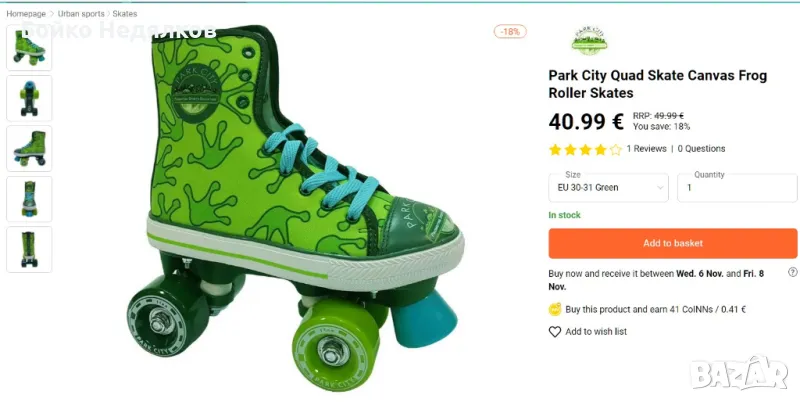Select the second thumbnail, skate rear view
Screen dimensions: 800x402
29,99
